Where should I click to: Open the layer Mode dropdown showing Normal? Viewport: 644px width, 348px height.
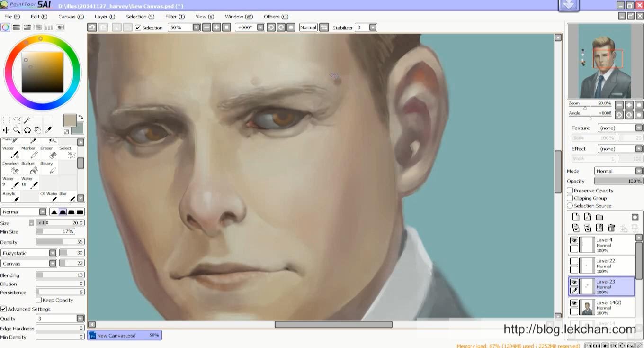point(639,171)
